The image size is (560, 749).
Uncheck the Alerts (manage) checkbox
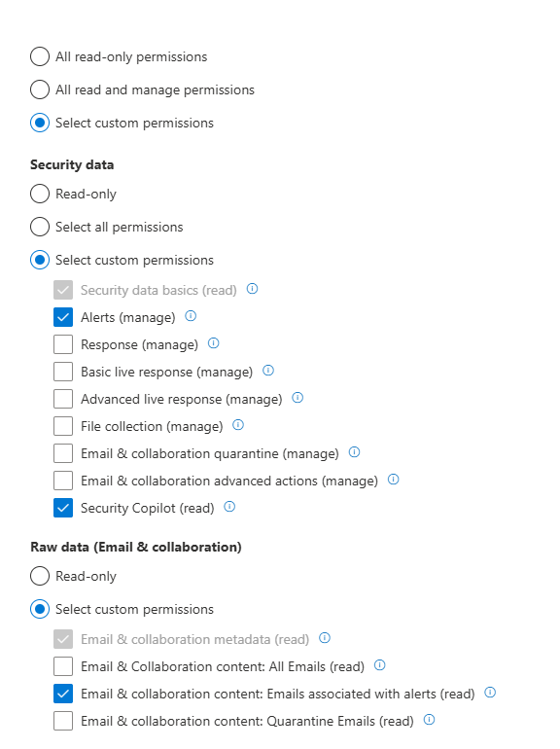pos(63,317)
